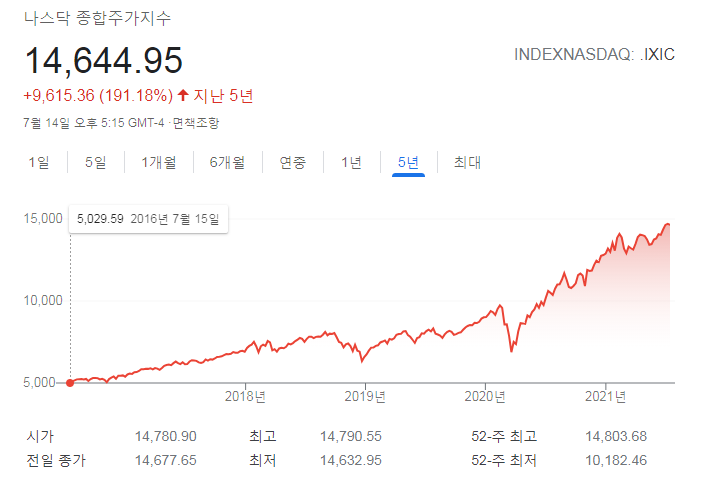704x496 pixels.
Task: Click the 최고 value 14,790.55
Action: tap(351, 436)
